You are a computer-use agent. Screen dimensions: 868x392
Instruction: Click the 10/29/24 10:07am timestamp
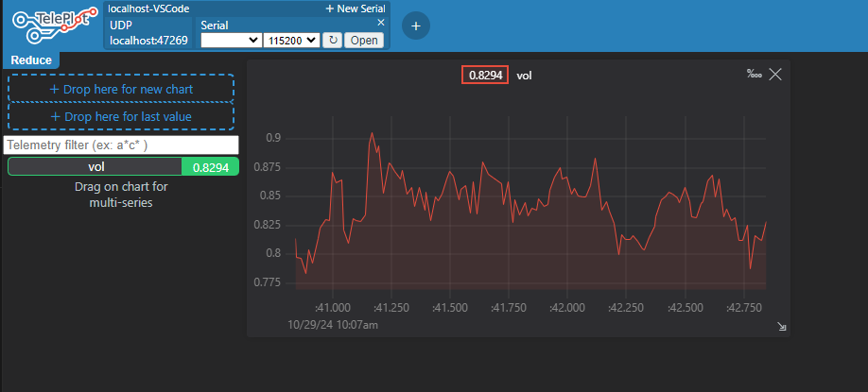click(333, 325)
